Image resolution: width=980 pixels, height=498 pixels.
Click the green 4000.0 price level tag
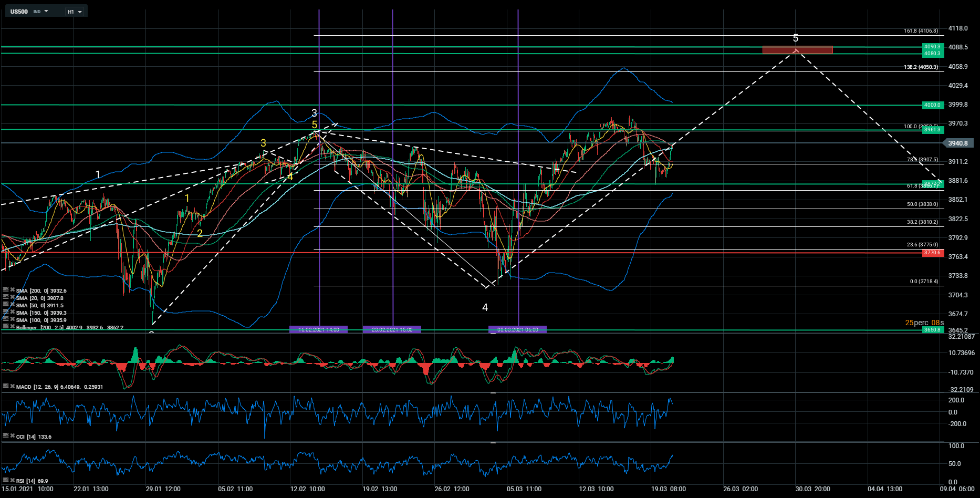coord(933,105)
